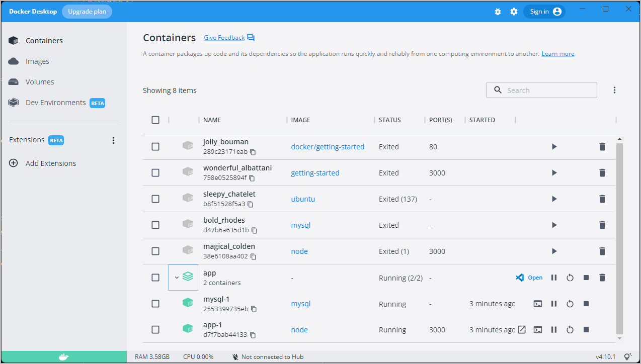Viewport: 641px width, 364px height.
Task: Check the app stack row checkbox
Action: click(155, 278)
